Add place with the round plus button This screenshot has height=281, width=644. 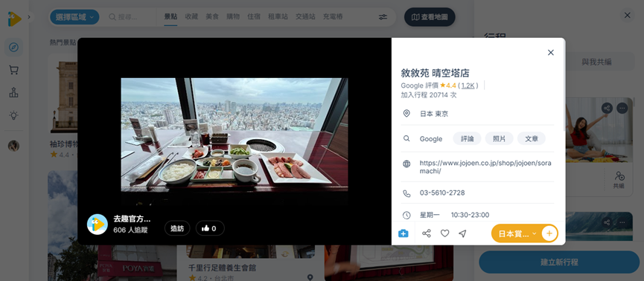(x=549, y=233)
